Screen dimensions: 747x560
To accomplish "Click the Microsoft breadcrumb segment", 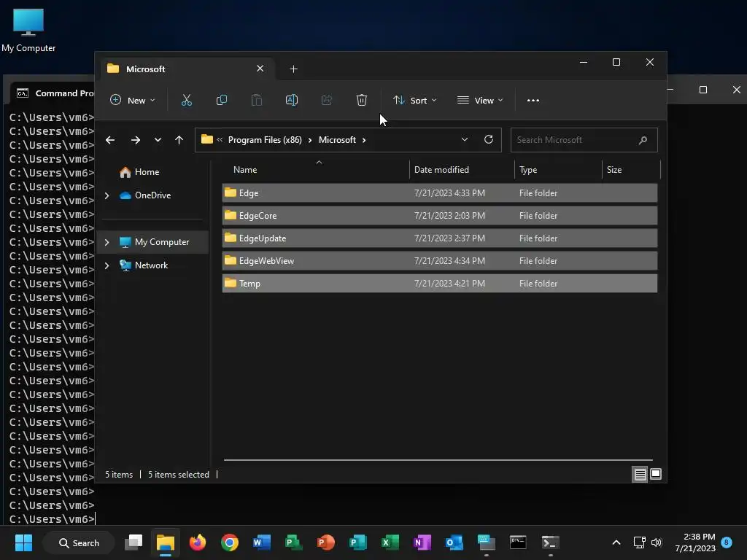I will (337, 140).
